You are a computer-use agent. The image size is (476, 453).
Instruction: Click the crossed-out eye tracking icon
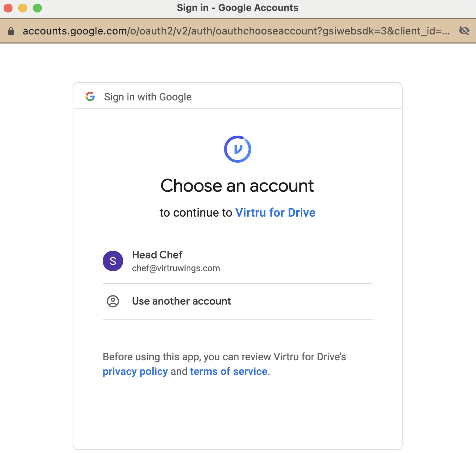coord(464,31)
